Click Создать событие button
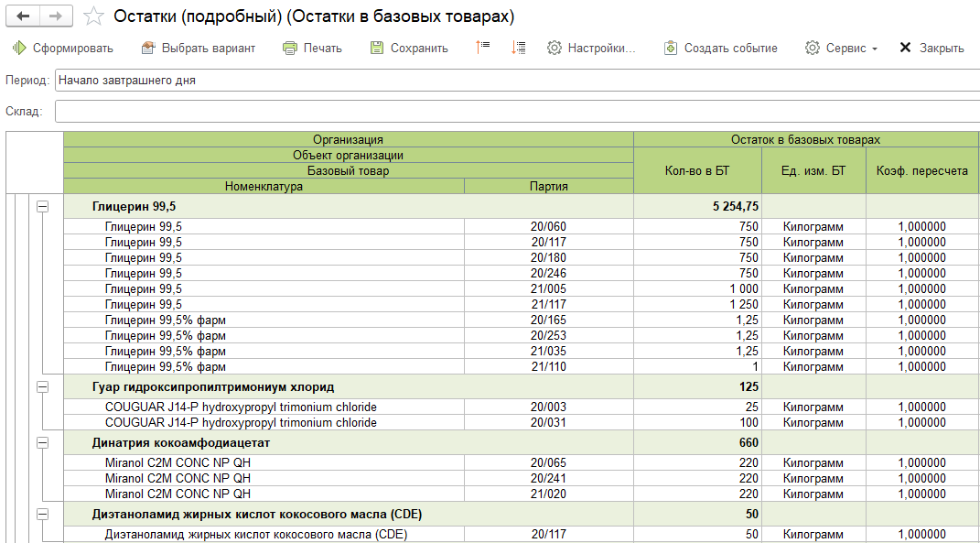Viewport: 980px width, 543px height. coord(721,49)
